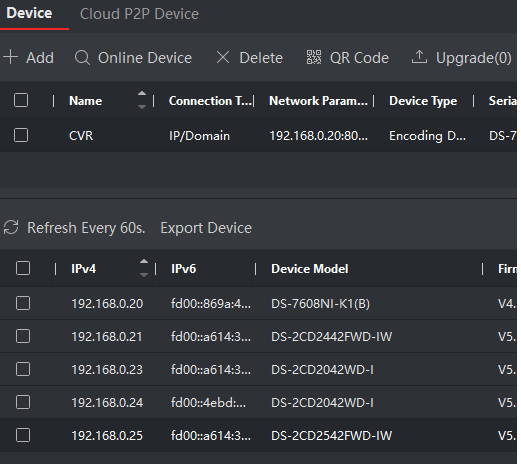
Task: Switch to the Device tab
Action: pos(29,13)
